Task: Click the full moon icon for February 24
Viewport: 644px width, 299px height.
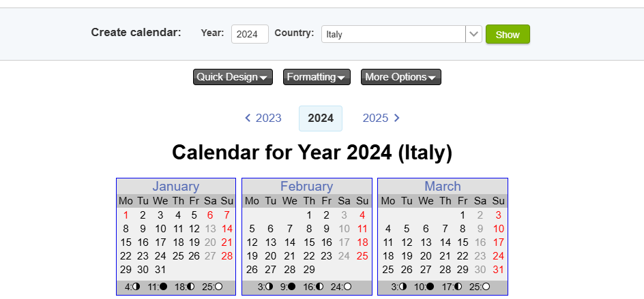Action: pyautogui.click(x=347, y=287)
